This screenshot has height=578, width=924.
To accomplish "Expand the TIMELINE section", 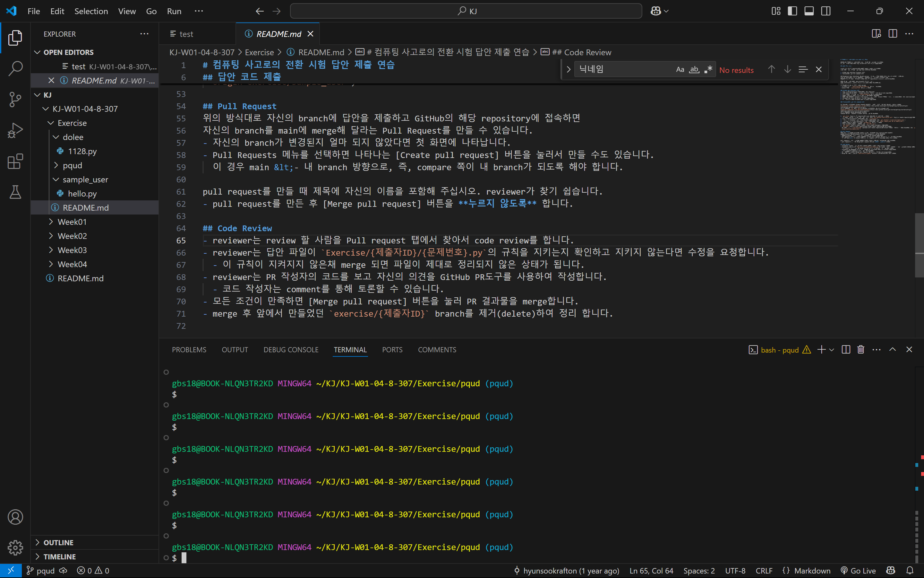I will pos(94,556).
